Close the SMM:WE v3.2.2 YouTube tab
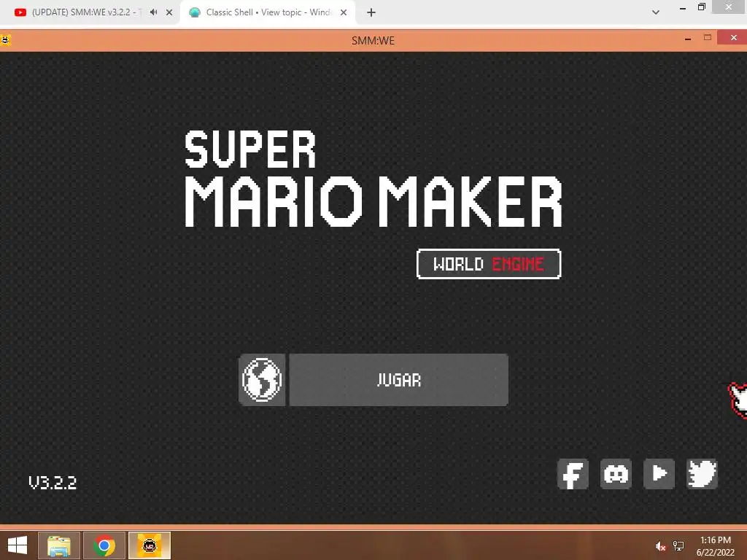747x560 pixels. [169, 12]
